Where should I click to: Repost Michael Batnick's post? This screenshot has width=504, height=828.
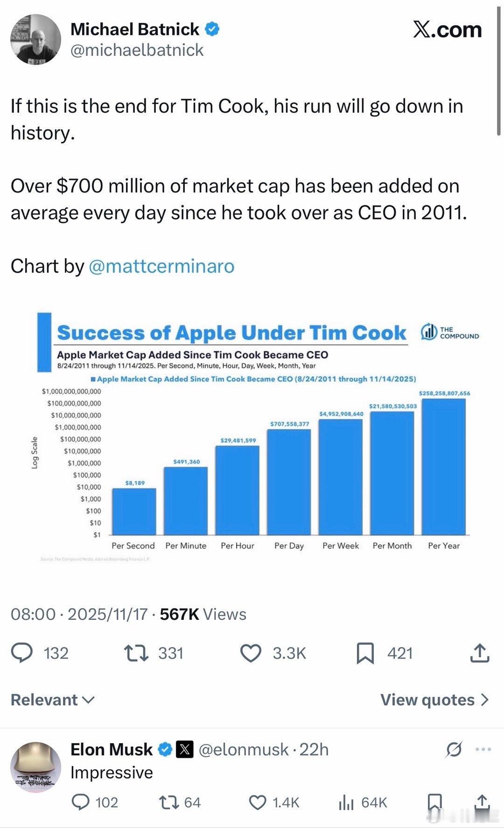click(136, 653)
